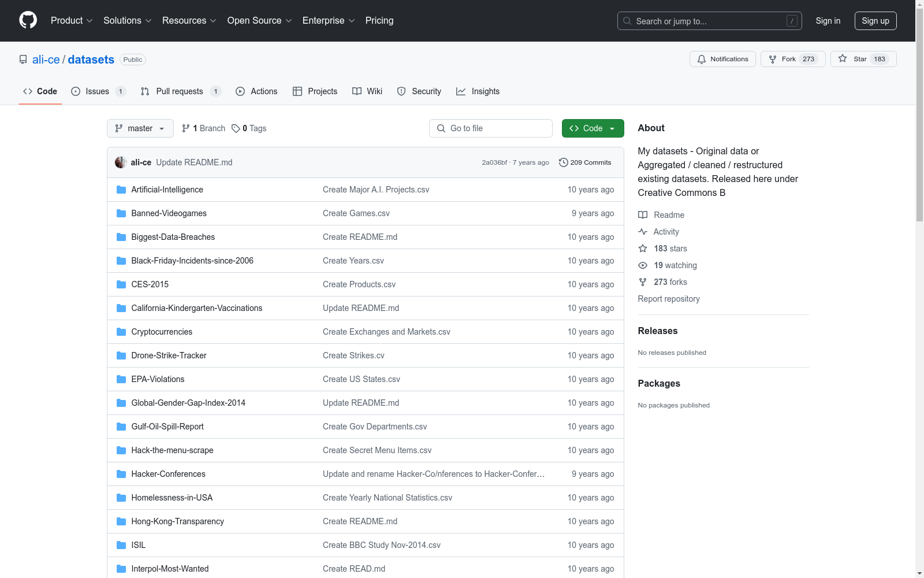924x578 pixels.
Task: Click the fork icon beside 273 forks
Action: pyautogui.click(x=643, y=282)
